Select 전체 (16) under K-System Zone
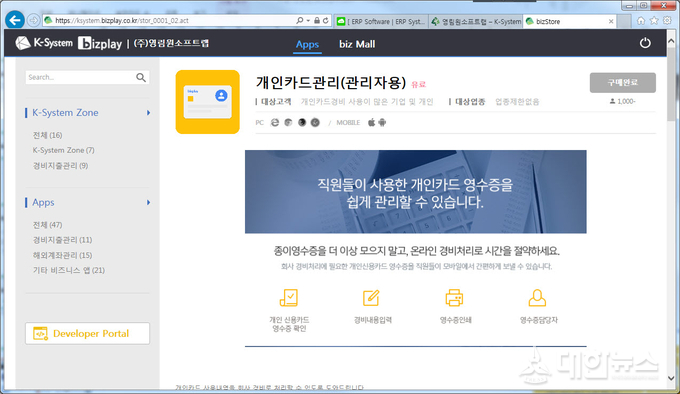Image resolution: width=680 pixels, height=394 pixels. pos(47,135)
